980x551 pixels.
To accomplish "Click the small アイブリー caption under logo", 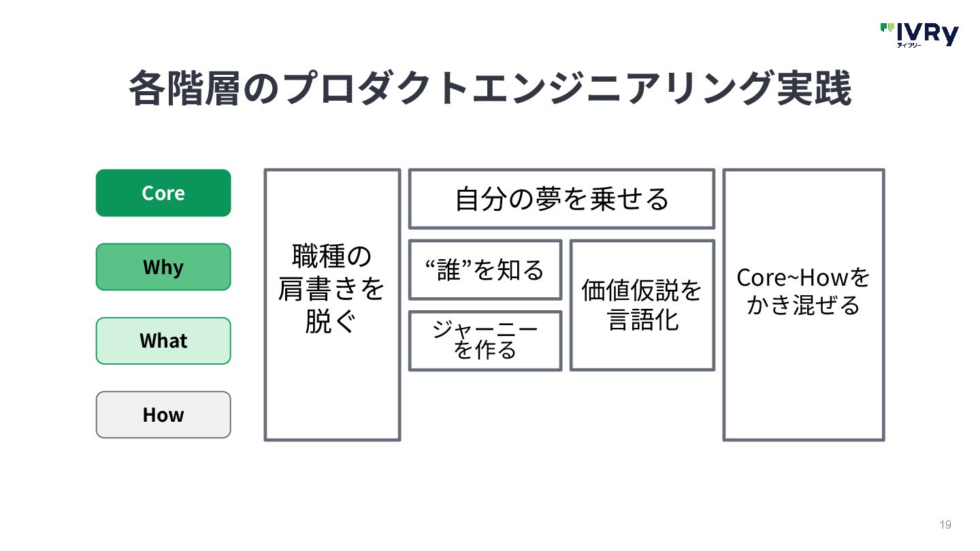I will pos(909,45).
